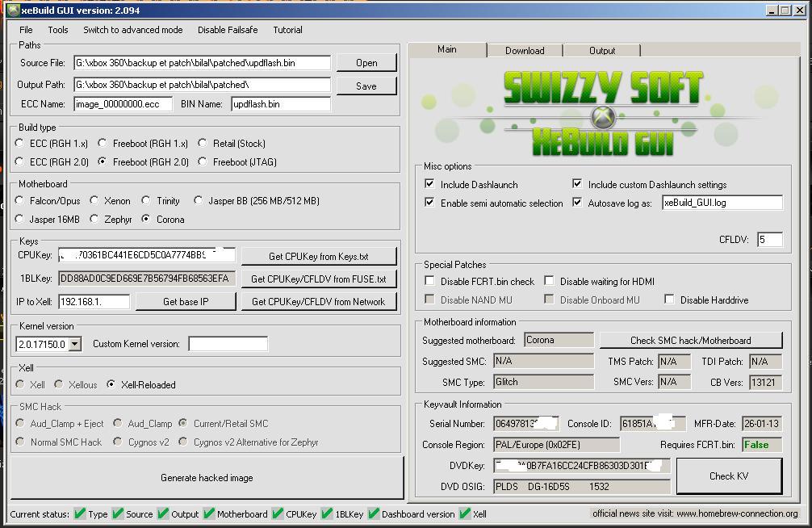Click the Suggested motherboard Corona value
This screenshot has height=528, width=812.
click(559, 340)
